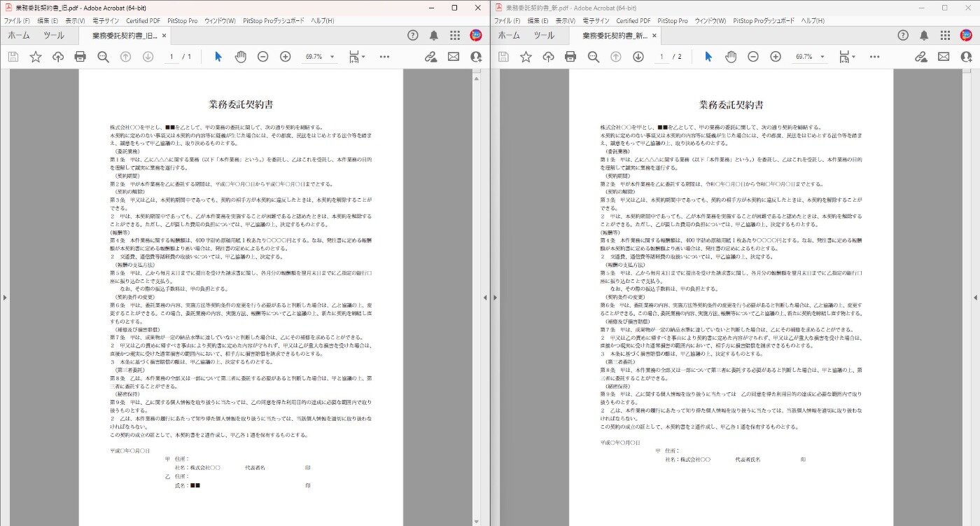Expand the left navigation pane of 旧.pdf window
This screenshot has height=526, width=980.
4,298
